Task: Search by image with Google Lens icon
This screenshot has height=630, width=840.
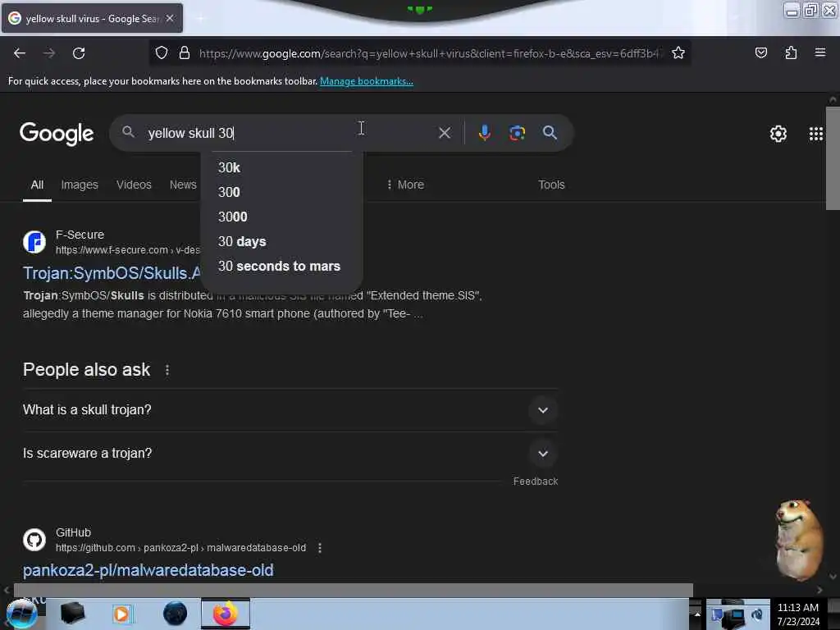Action: click(x=517, y=133)
